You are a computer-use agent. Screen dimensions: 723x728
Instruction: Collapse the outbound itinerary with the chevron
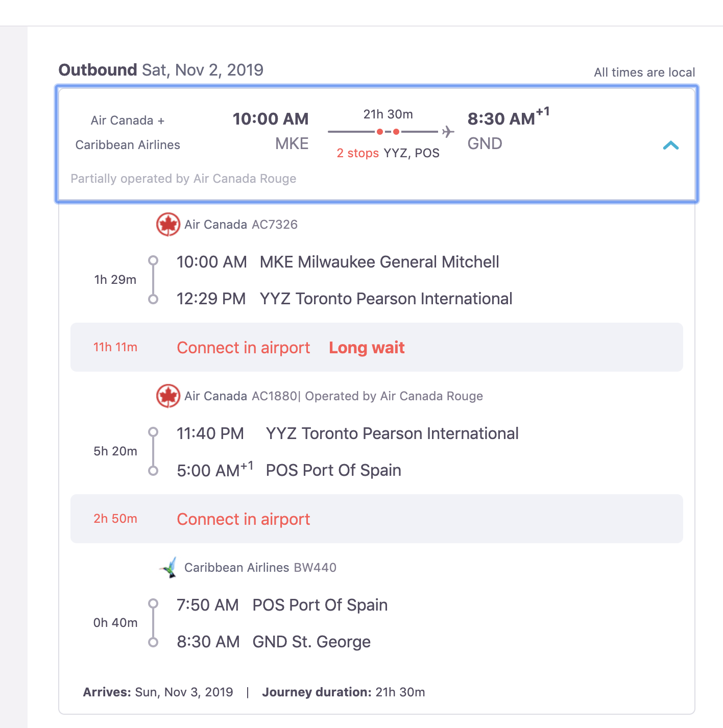point(670,145)
